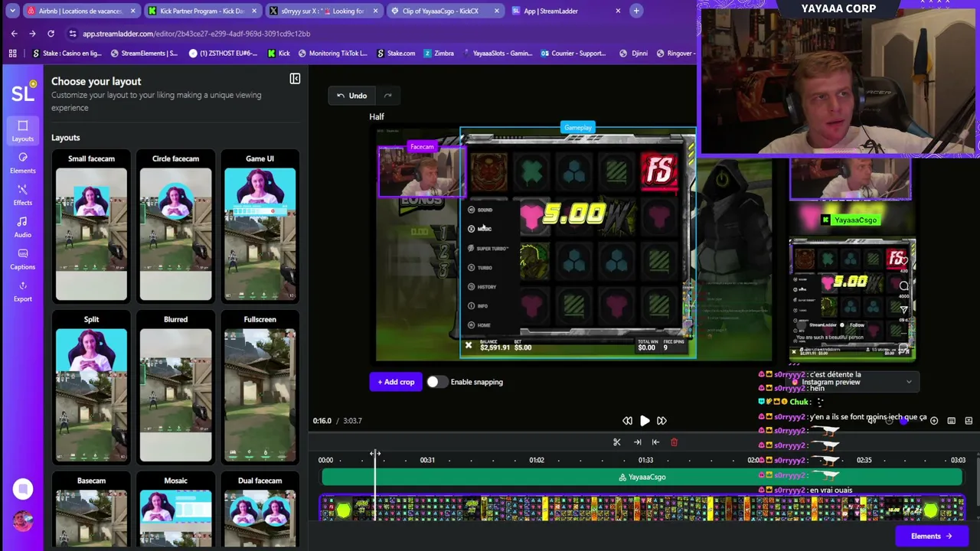Open the Layouts sidebar section
Viewport: 980px width, 551px height.
[22, 131]
